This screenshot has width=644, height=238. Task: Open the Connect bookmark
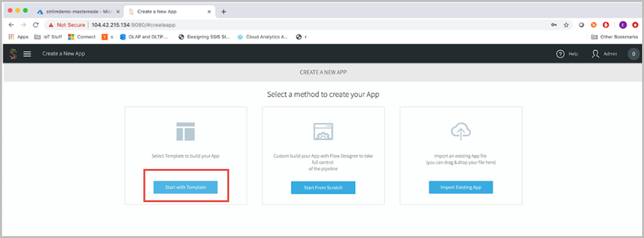[x=82, y=37]
